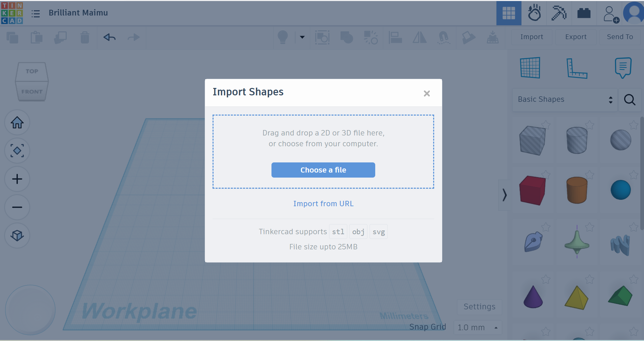Click the Align tool icon
Viewport: 644px width, 341px height.
[395, 37]
